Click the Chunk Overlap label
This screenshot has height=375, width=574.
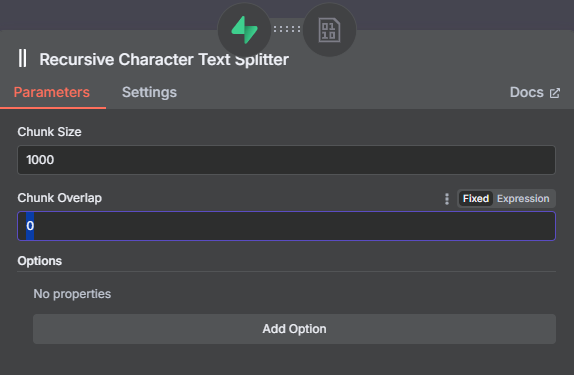60,198
